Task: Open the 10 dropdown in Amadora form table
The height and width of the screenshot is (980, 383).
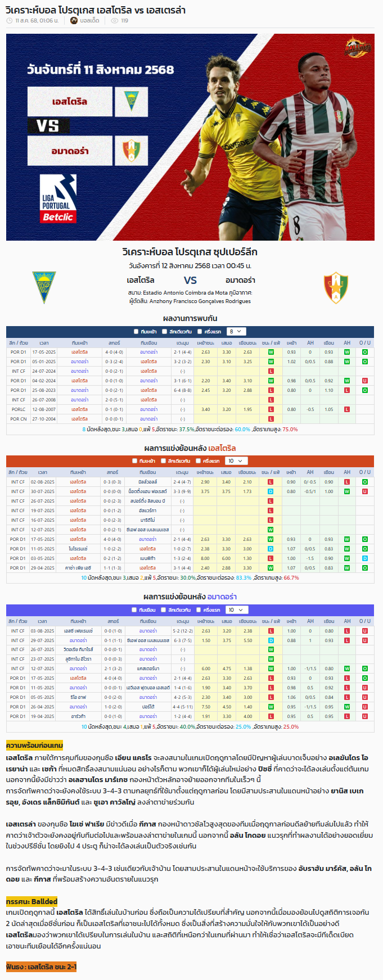Action: (236, 610)
